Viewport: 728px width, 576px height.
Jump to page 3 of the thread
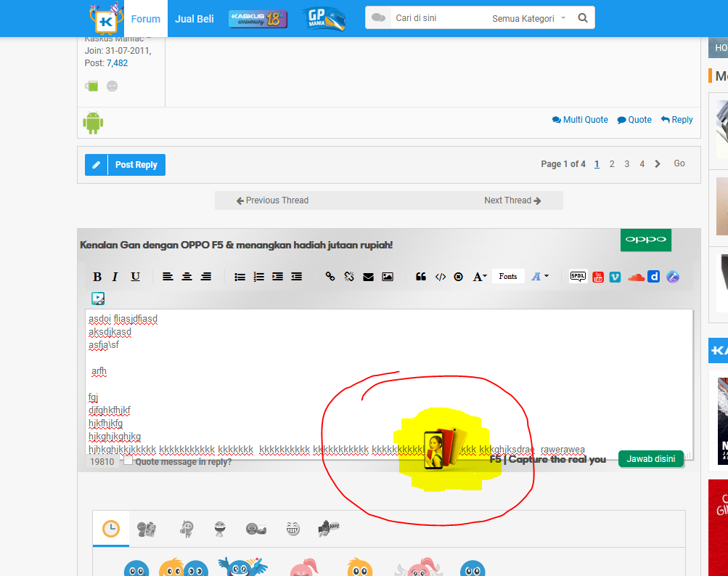click(x=627, y=164)
